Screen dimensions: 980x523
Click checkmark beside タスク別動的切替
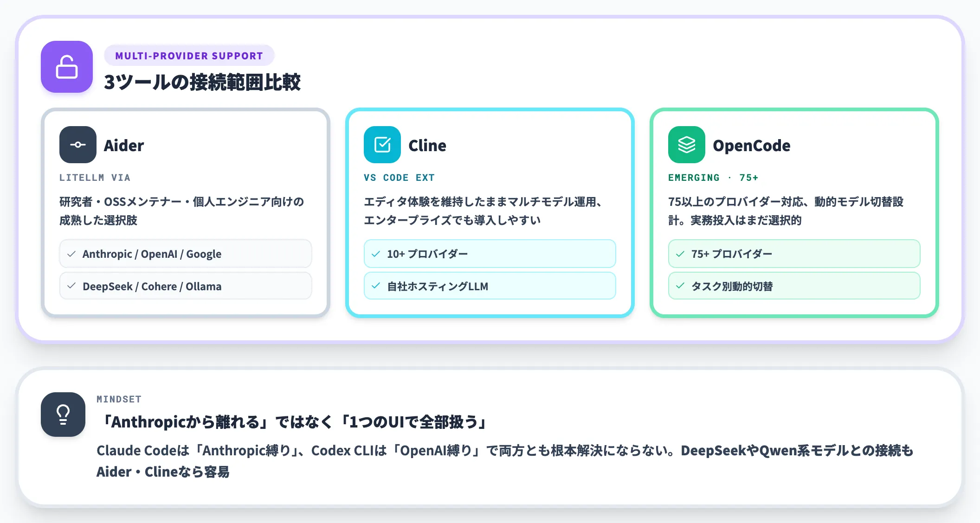680,286
